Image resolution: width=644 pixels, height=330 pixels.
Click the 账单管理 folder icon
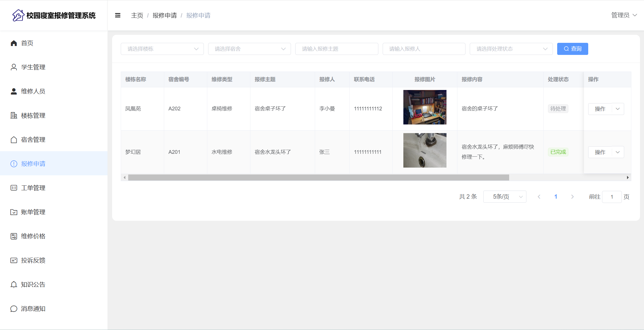pyautogui.click(x=14, y=212)
